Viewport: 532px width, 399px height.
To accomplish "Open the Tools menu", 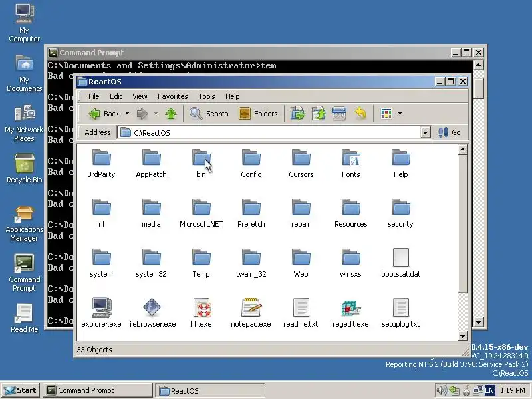I will click(x=207, y=96).
